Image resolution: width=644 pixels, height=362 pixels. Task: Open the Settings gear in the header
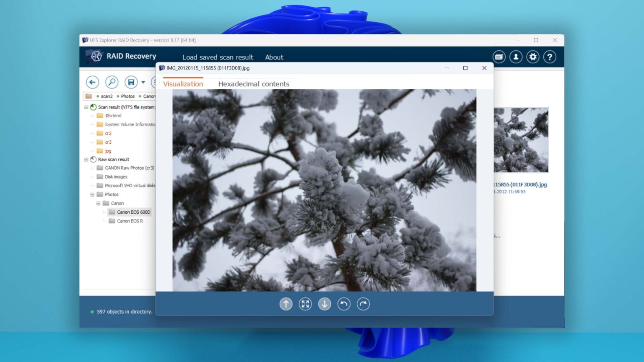click(533, 57)
